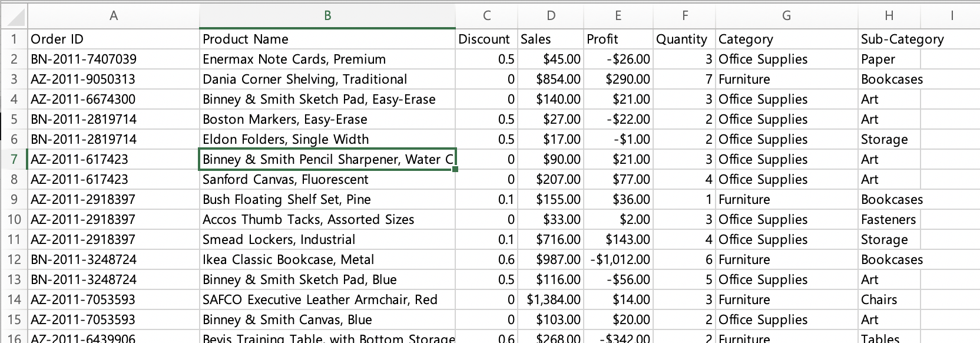Select column B header
Screen dimensions: 980x343
click(x=327, y=16)
